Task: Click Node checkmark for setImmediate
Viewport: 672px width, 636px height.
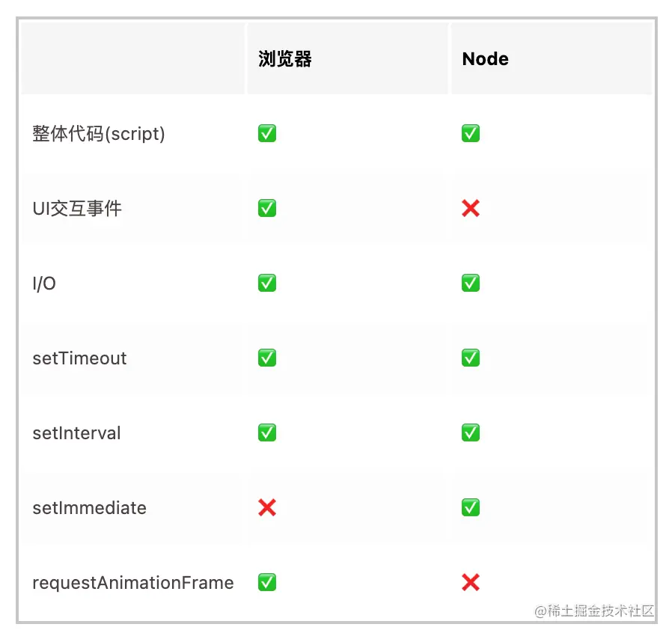Action: pyautogui.click(x=471, y=507)
